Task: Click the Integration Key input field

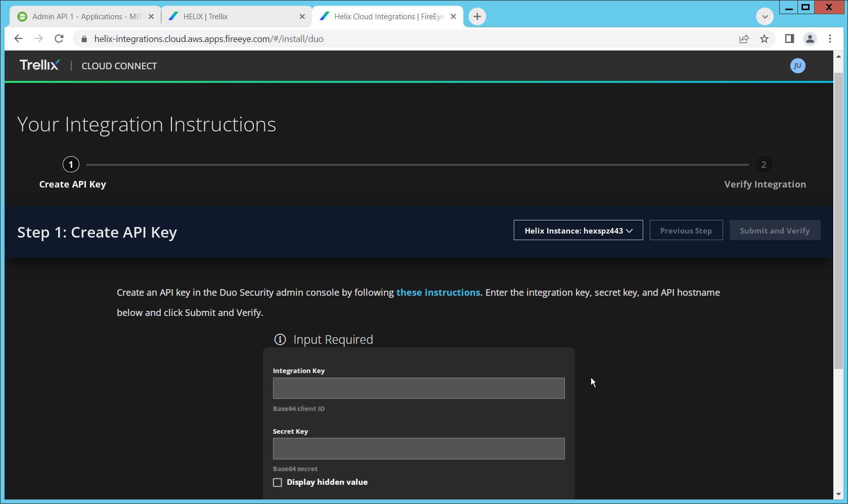Action: point(418,388)
